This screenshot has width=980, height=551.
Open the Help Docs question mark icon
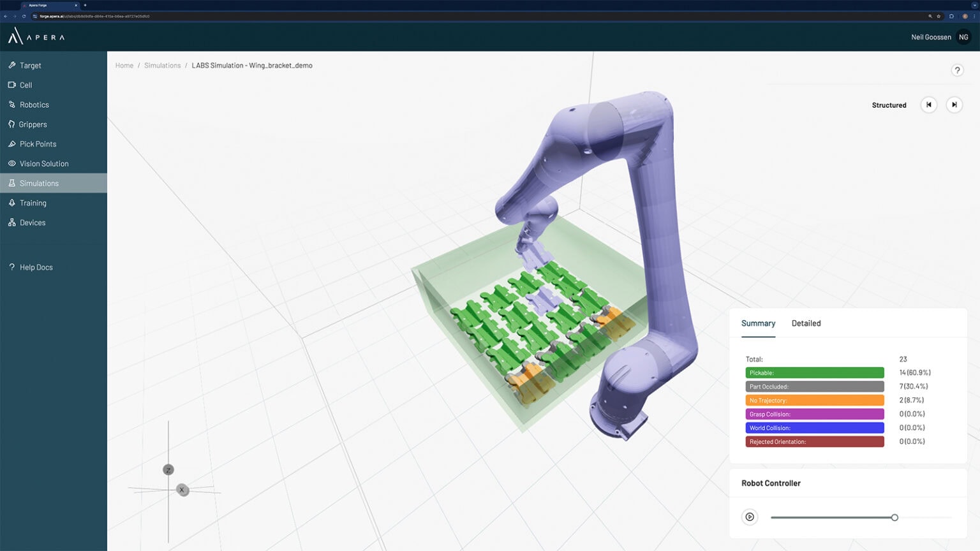[x=11, y=267]
